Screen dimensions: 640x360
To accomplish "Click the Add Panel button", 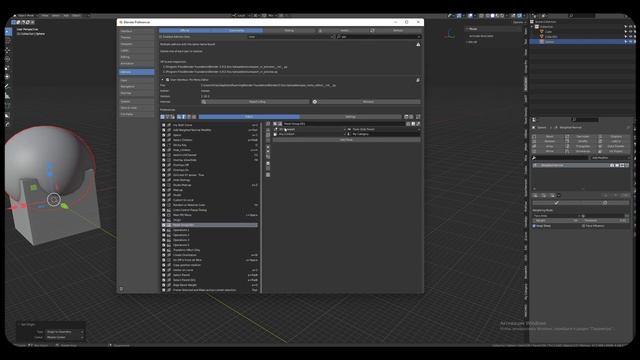I will [347, 140].
